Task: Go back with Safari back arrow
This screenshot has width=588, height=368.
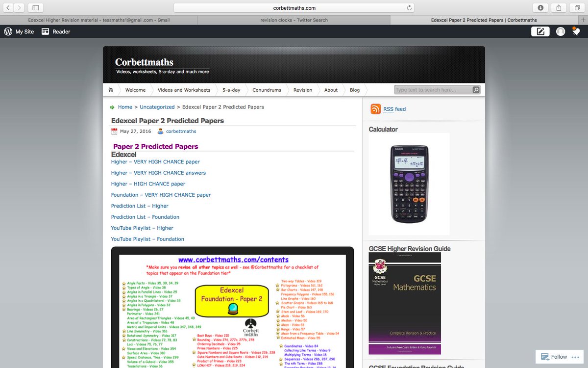Action: click(x=8, y=8)
